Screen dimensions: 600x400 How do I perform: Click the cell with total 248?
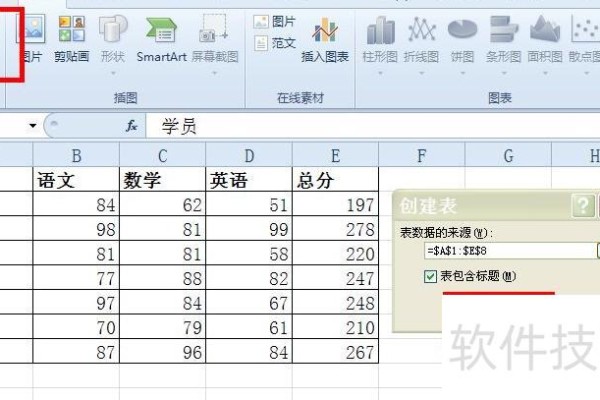(x=336, y=302)
